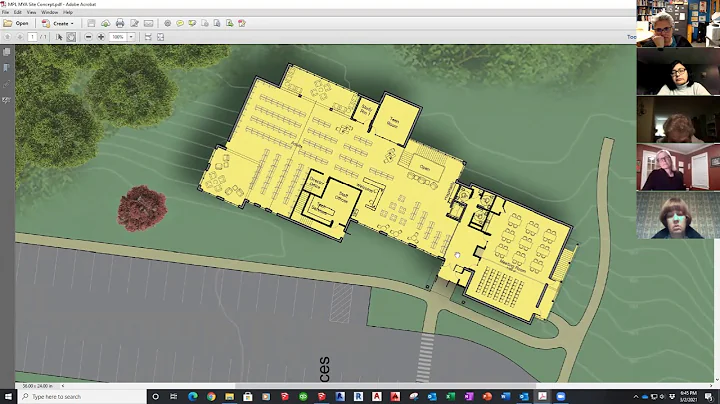Open the Help menu

click(x=68, y=12)
